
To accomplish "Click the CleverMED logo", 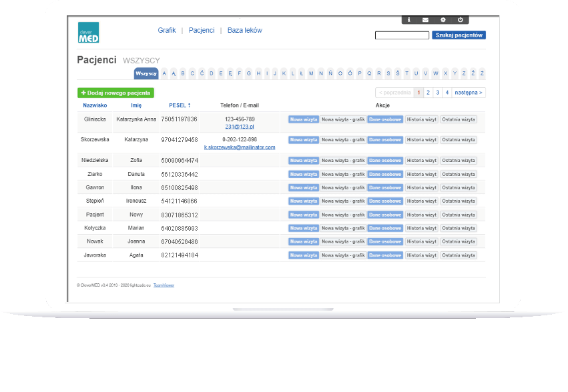I will (88, 33).
